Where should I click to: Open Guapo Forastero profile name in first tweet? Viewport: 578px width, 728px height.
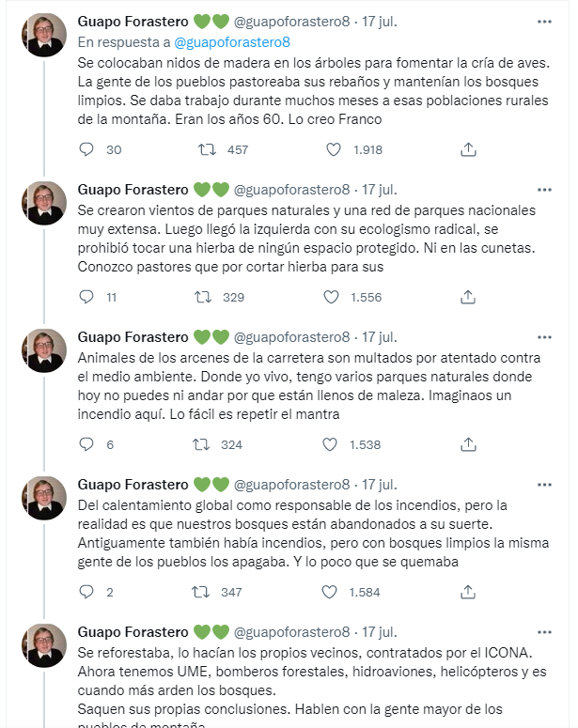[132, 22]
